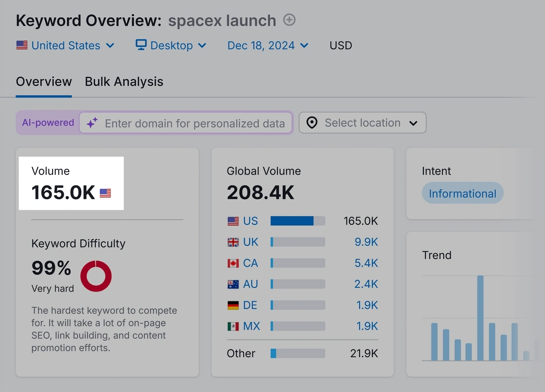This screenshot has width=545, height=392.
Task: Click the spacex launch keyword title
Action: point(222,20)
